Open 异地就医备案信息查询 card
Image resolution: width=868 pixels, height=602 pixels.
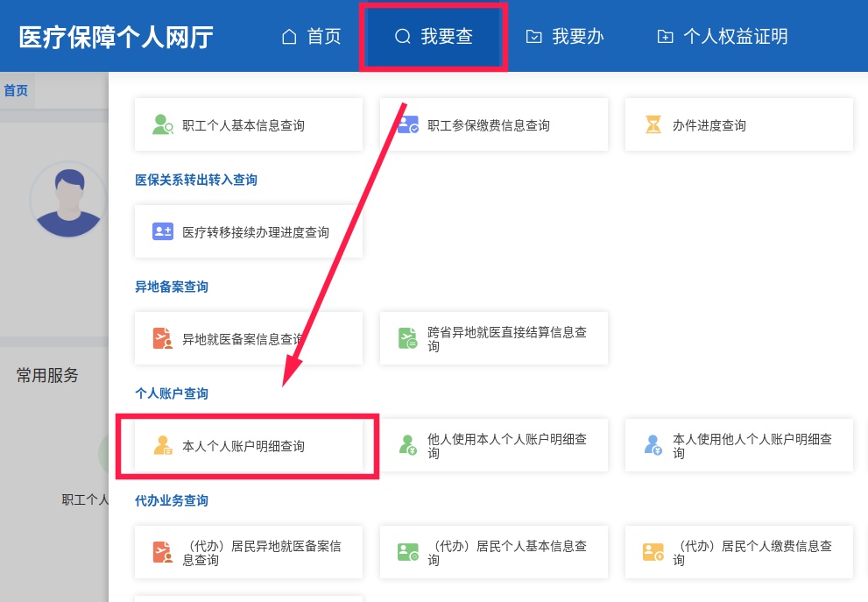(249, 338)
